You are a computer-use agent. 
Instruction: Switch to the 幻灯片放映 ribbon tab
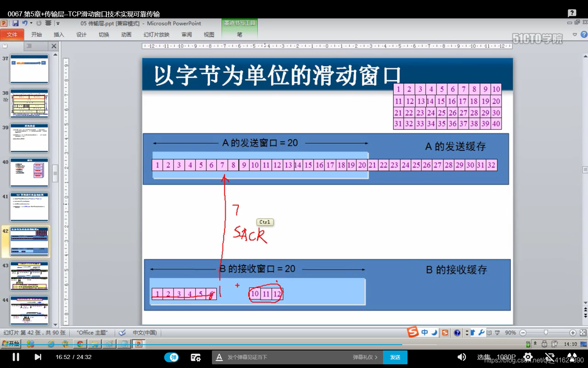[x=156, y=35]
